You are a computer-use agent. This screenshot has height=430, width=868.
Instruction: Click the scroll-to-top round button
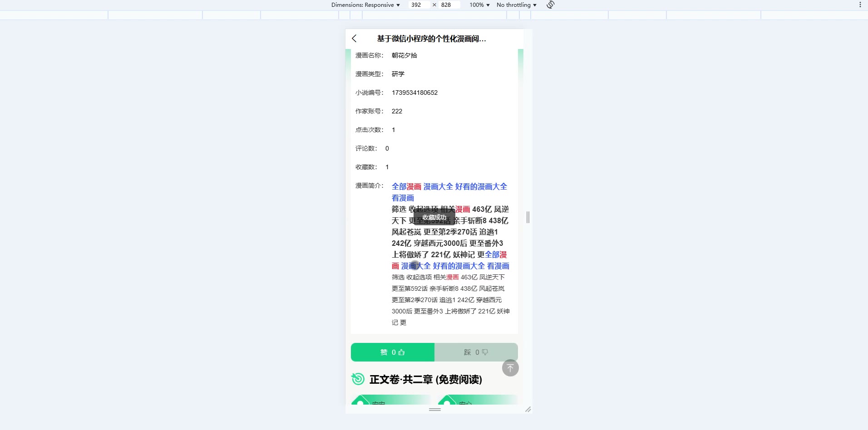click(x=510, y=368)
